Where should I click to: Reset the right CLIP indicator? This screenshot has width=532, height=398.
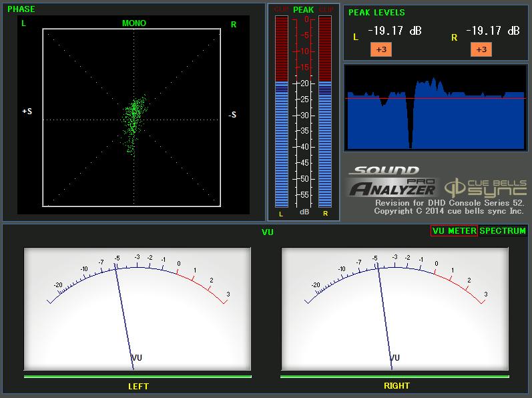[x=326, y=9]
